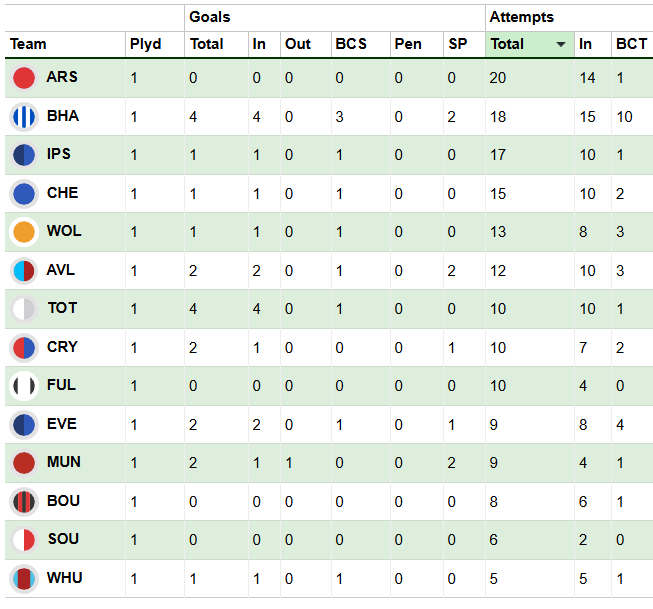
Task: Click the SP column header
Action: tap(457, 44)
